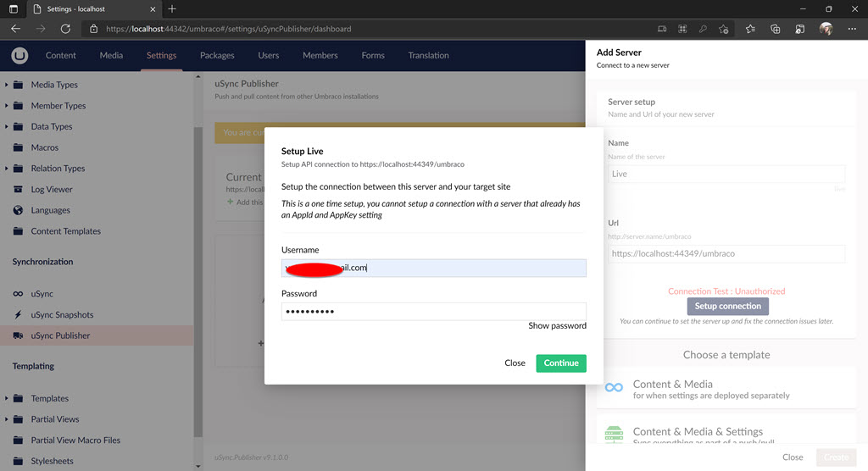Image resolution: width=868 pixels, height=471 pixels.
Task: Open browser settings and more menu
Action: (x=852, y=29)
